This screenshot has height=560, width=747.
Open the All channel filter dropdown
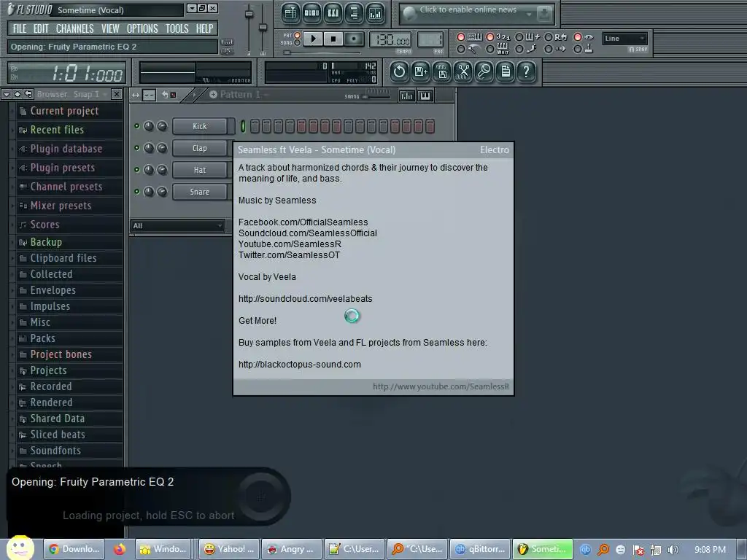pyautogui.click(x=177, y=226)
